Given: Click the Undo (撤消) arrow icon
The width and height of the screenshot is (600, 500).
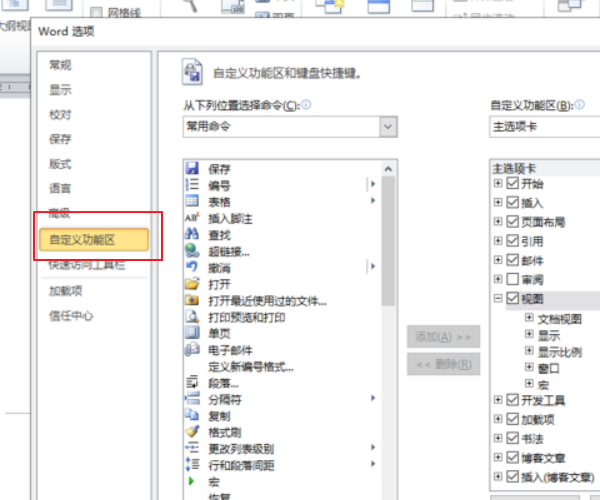Looking at the screenshot, I should pyautogui.click(x=192, y=266).
